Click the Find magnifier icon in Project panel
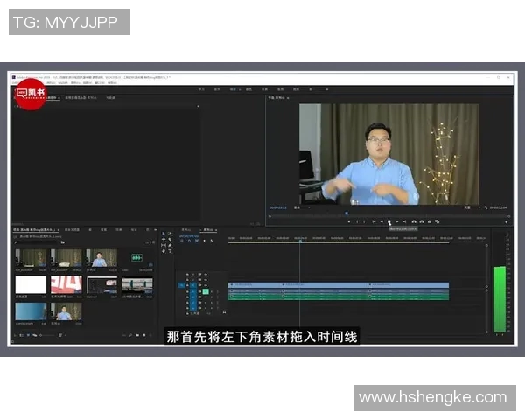 point(130,335)
